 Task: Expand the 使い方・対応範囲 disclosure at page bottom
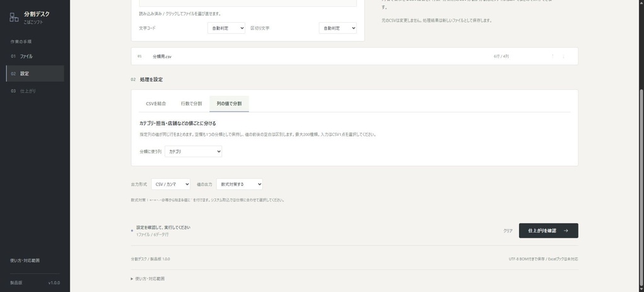148,279
